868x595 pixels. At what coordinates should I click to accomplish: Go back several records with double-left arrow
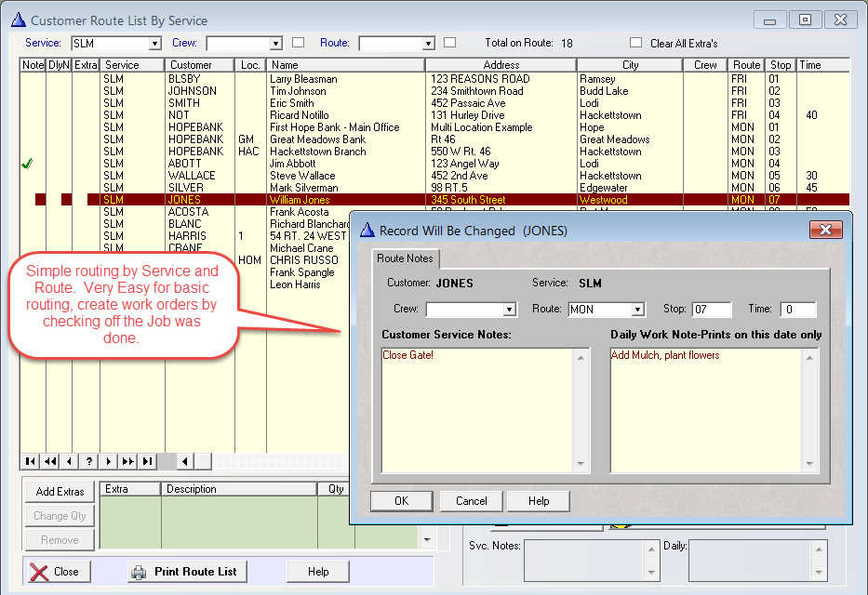tap(50, 461)
